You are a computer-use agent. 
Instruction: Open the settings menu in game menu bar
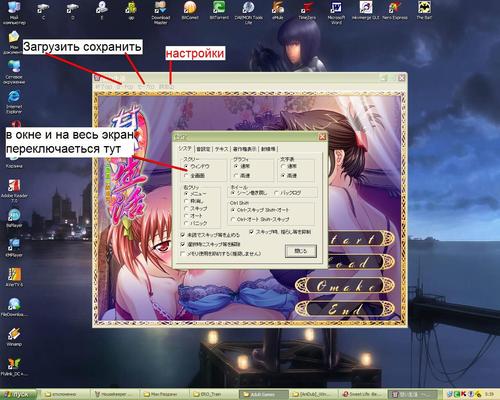166,87
